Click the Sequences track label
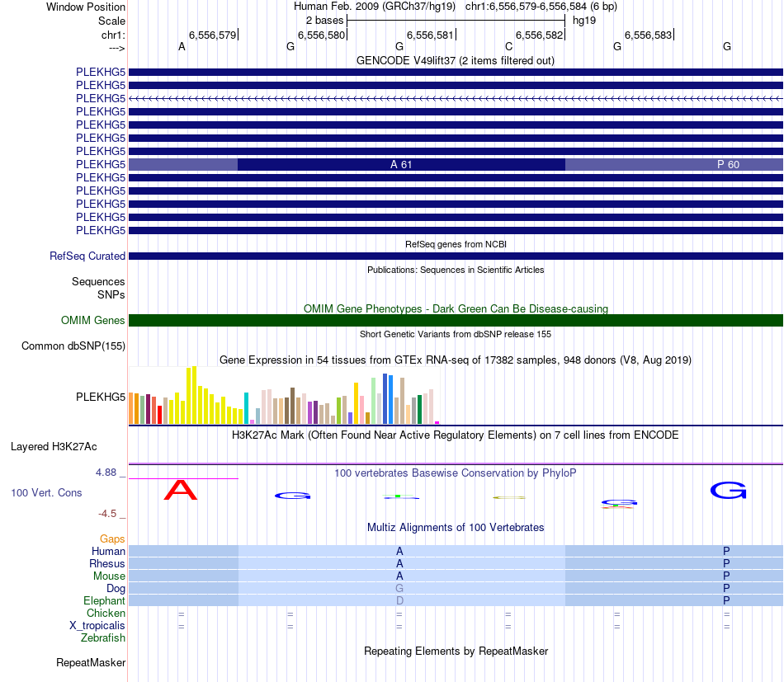The height and width of the screenshot is (682, 784). [x=98, y=281]
